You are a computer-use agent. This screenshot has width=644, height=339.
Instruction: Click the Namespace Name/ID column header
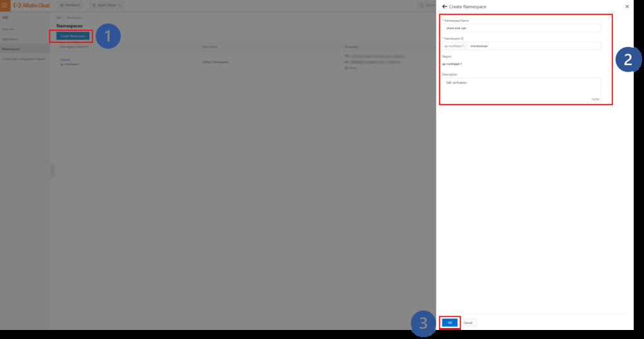(74, 47)
